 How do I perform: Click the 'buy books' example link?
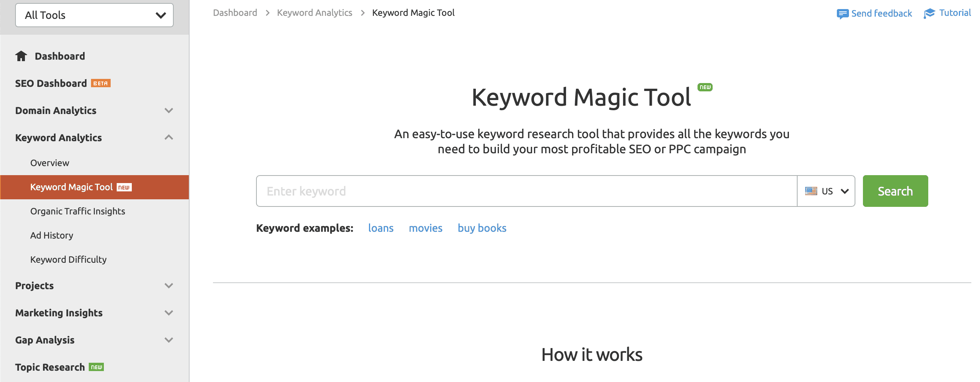(482, 228)
